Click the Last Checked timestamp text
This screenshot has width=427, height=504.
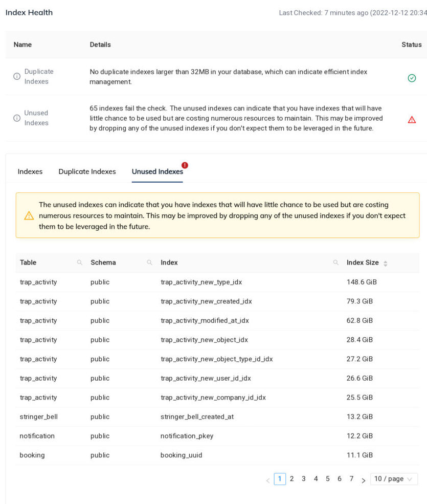click(x=353, y=13)
